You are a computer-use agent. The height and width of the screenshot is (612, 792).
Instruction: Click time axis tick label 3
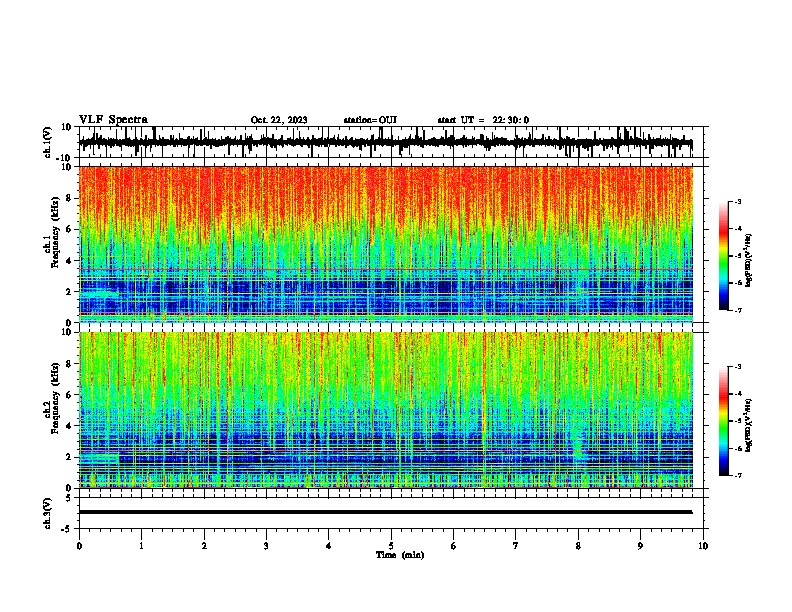pos(266,546)
